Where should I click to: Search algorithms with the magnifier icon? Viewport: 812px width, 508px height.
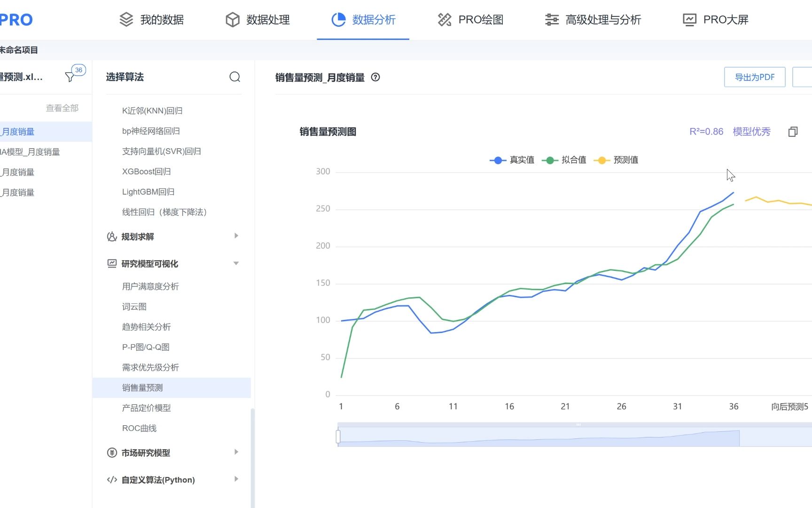click(x=235, y=77)
